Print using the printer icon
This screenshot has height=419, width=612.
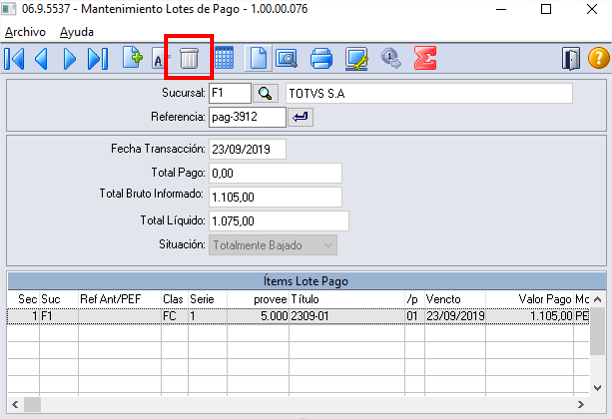coord(321,59)
